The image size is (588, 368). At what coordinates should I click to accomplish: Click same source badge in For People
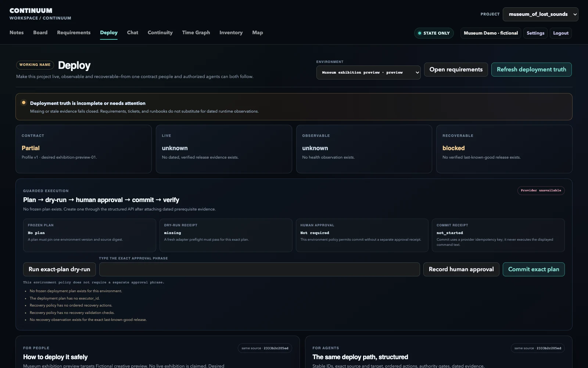(x=265, y=348)
